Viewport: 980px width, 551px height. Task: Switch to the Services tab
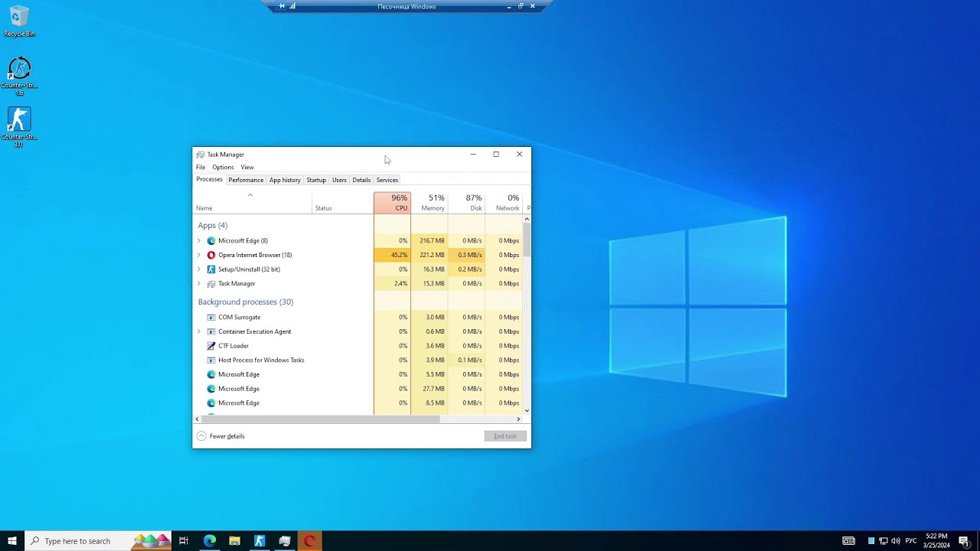(387, 180)
